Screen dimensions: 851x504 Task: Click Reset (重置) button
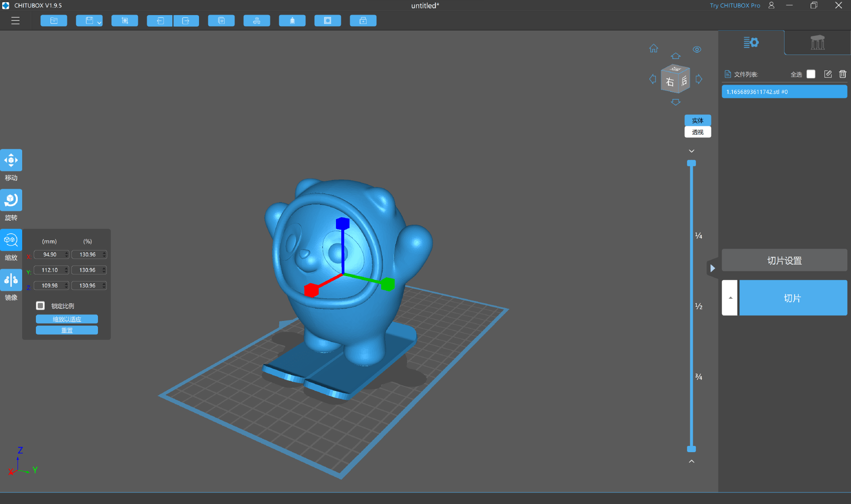coord(67,330)
